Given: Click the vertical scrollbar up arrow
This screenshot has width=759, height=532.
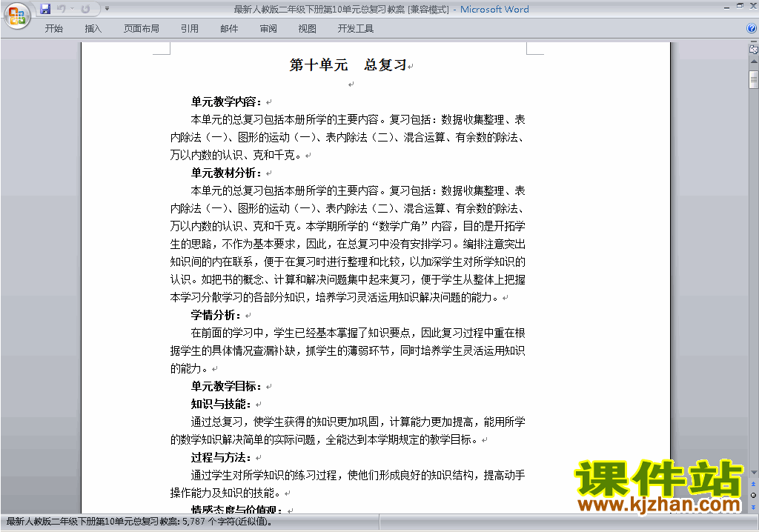Looking at the screenshot, I should pyautogui.click(x=754, y=62).
